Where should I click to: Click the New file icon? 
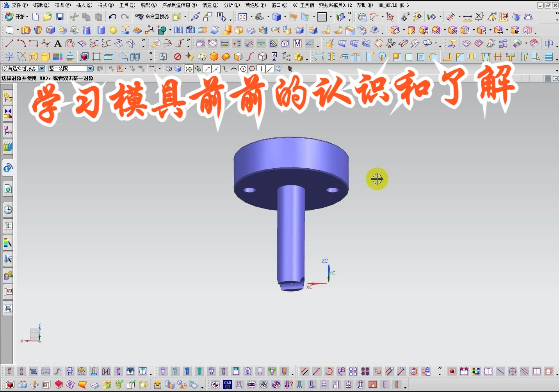(x=36, y=17)
